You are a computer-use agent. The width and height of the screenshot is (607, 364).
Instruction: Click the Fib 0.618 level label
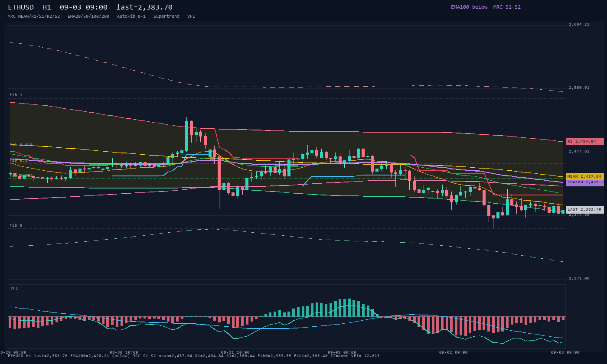coord(21,145)
